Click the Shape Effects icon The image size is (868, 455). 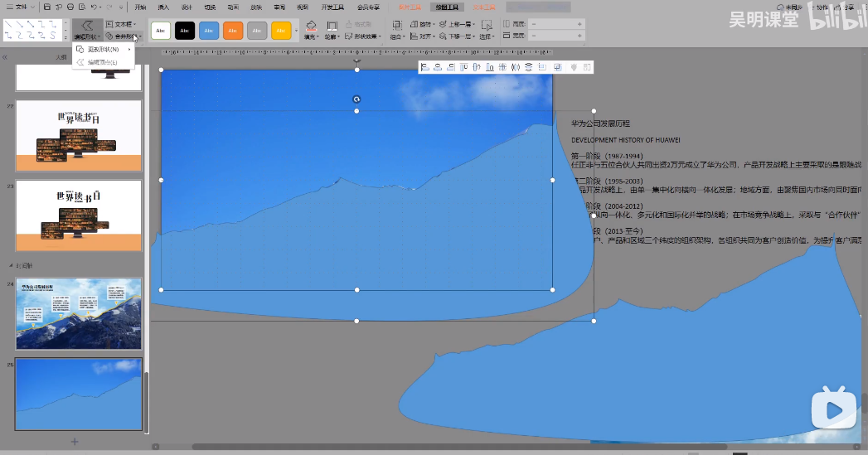click(349, 36)
